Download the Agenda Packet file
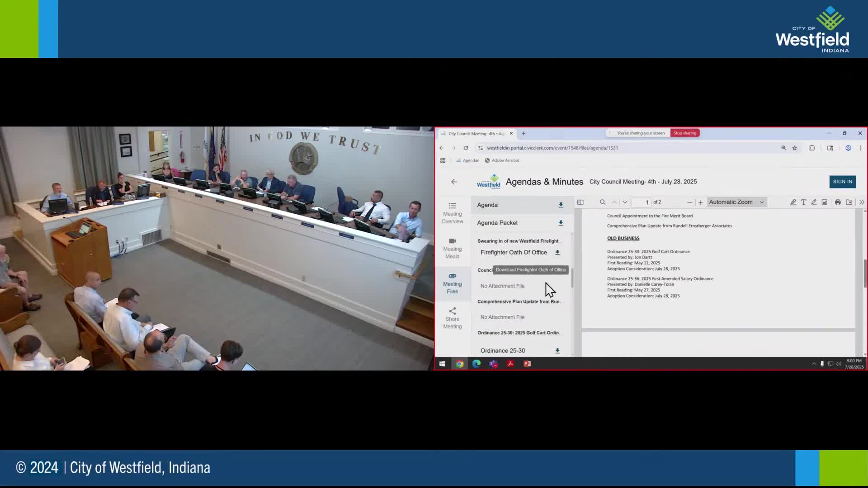Screen dimensions: 868x488 click(561, 223)
